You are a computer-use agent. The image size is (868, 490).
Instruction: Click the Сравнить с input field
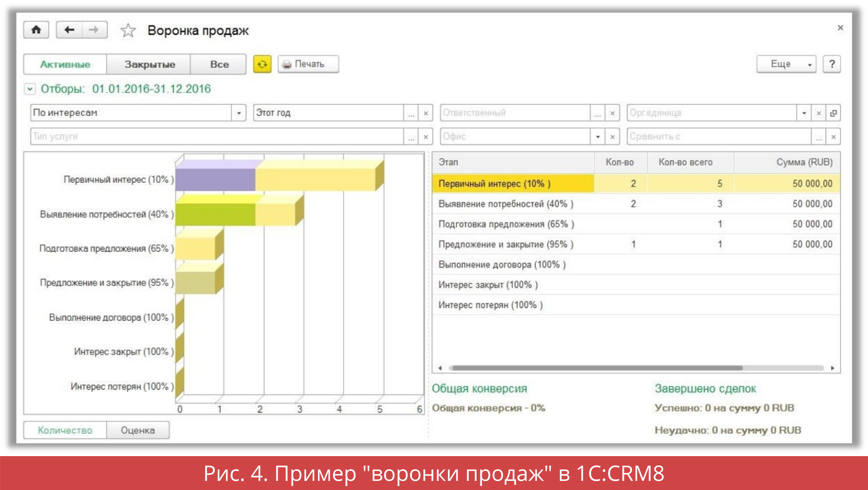719,136
